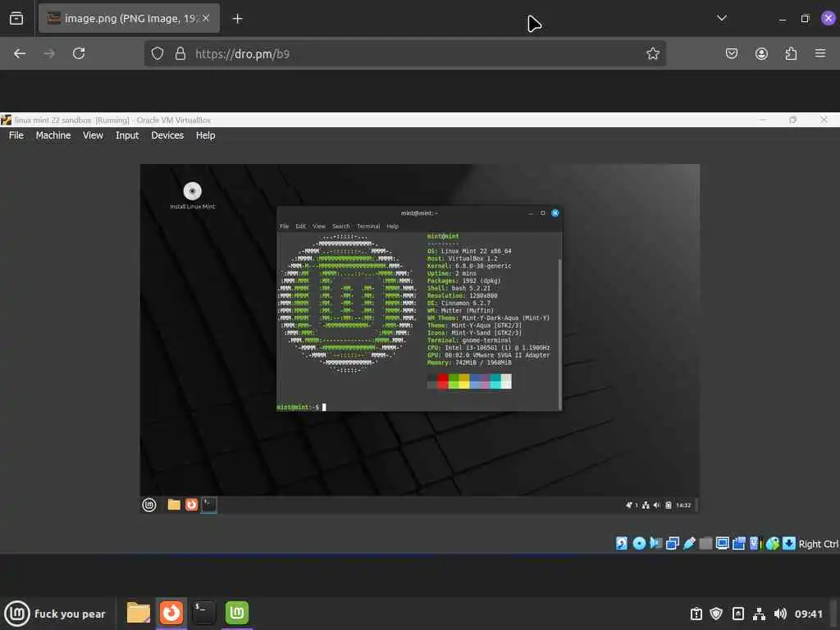Open the guest terminal's Search menu

pyautogui.click(x=340, y=226)
